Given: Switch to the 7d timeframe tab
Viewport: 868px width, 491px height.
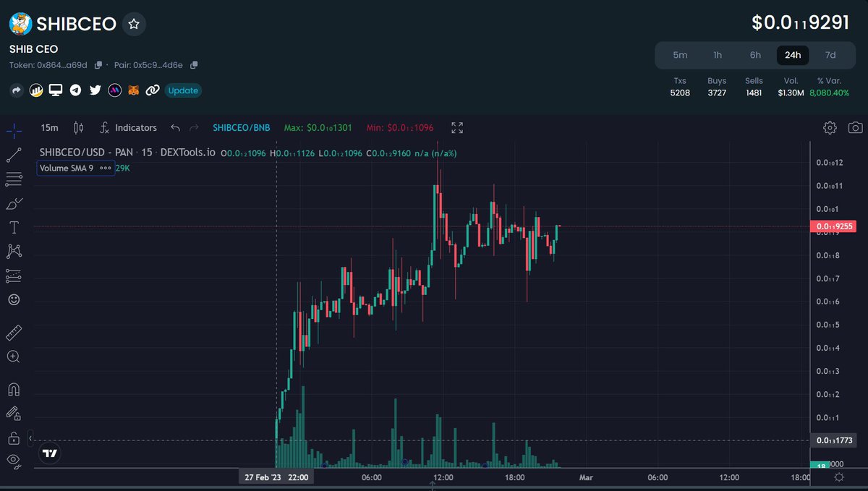Looking at the screenshot, I should (x=830, y=55).
